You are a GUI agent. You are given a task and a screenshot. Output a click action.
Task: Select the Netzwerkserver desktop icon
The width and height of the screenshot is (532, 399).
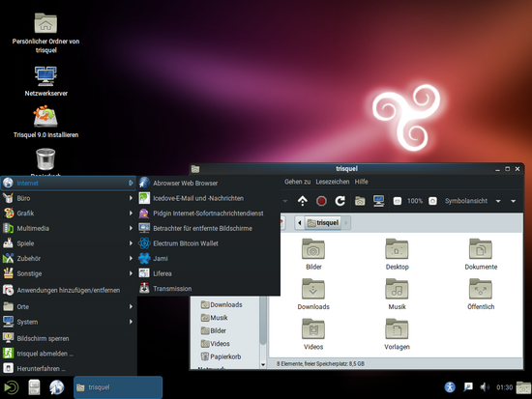[x=45, y=81]
